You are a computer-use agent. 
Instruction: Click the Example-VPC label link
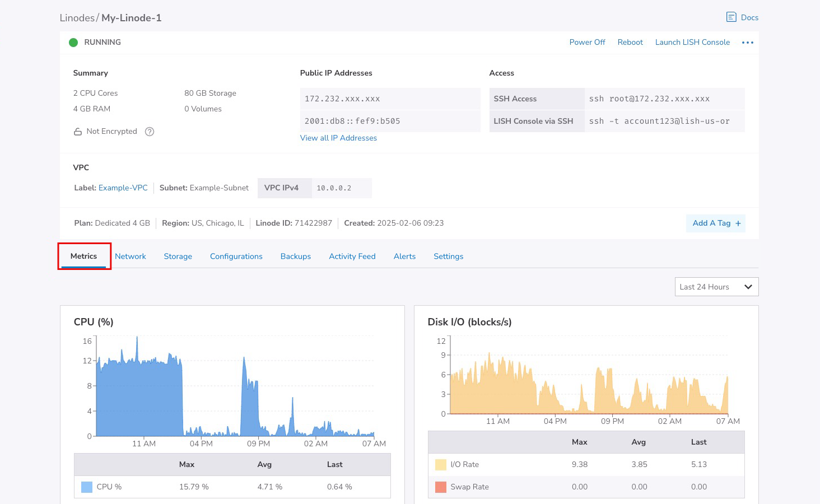123,188
